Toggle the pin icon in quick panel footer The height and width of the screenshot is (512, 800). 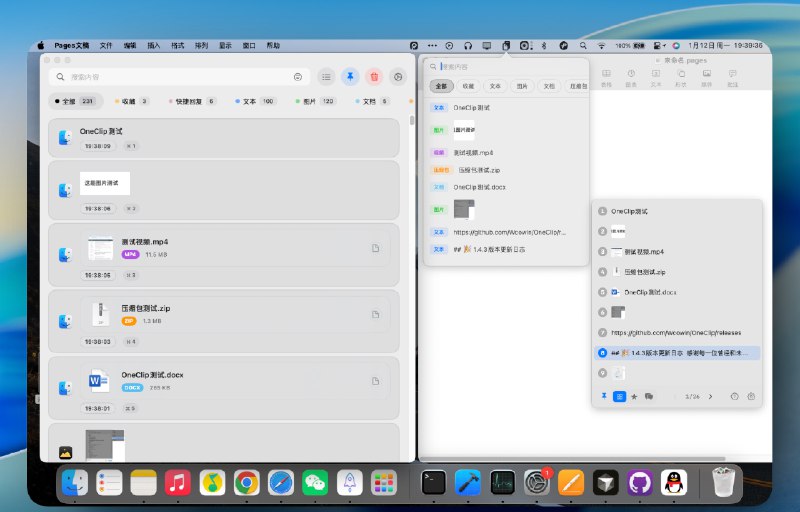[603, 397]
